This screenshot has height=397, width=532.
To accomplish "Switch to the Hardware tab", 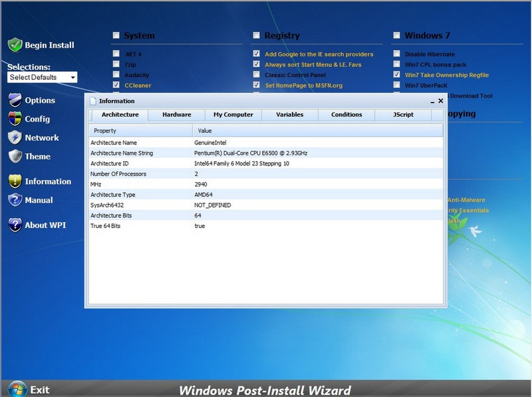I will [x=176, y=114].
